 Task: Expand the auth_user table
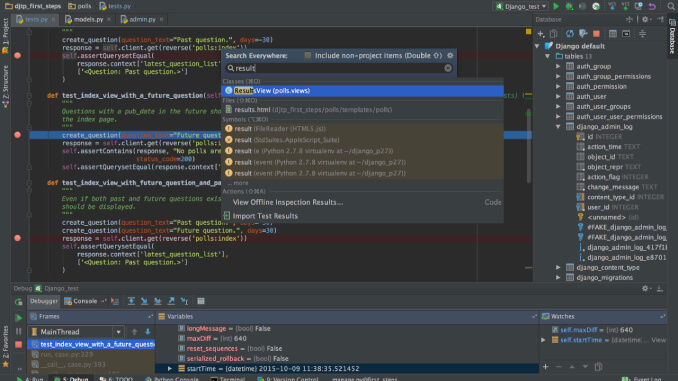(x=558, y=96)
